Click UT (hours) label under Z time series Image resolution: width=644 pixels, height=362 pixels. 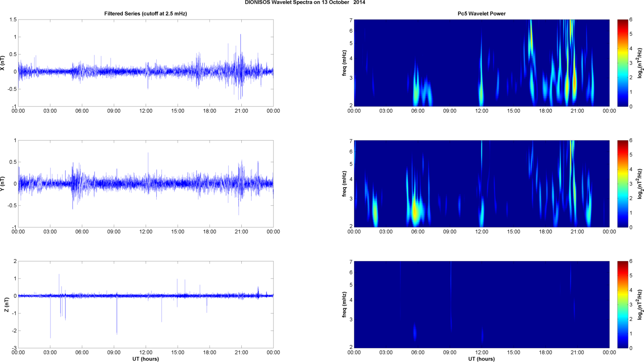pyautogui.click(x=146, y=359)
